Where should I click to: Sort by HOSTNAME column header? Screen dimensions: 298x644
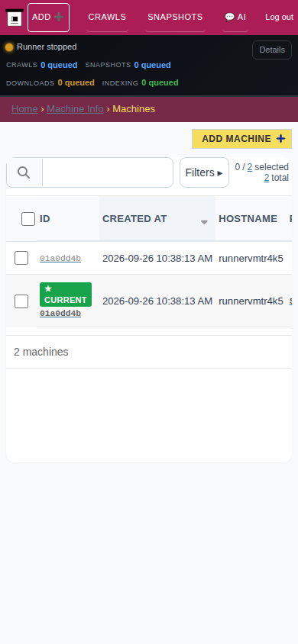pyautogui.click(x=248, y=219)
